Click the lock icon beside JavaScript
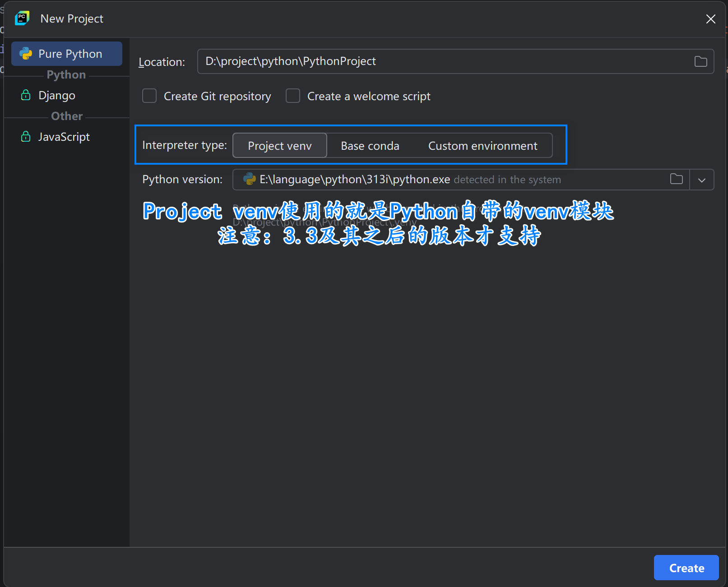 pyautogui.click(x=26, y=137)
